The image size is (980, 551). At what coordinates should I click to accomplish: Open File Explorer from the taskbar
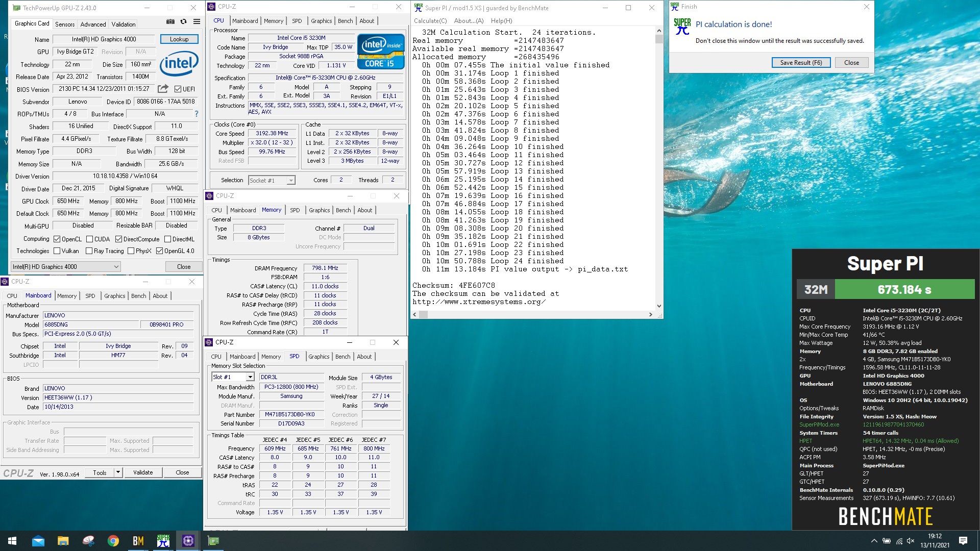coord(63,541)
